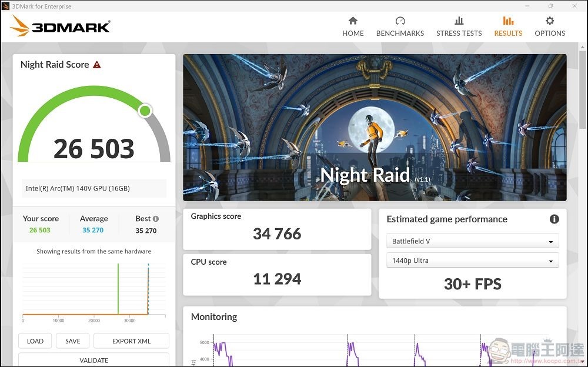Click the 3DMark logo
This screenshot has width=588, height=367.
coord(60,26)
